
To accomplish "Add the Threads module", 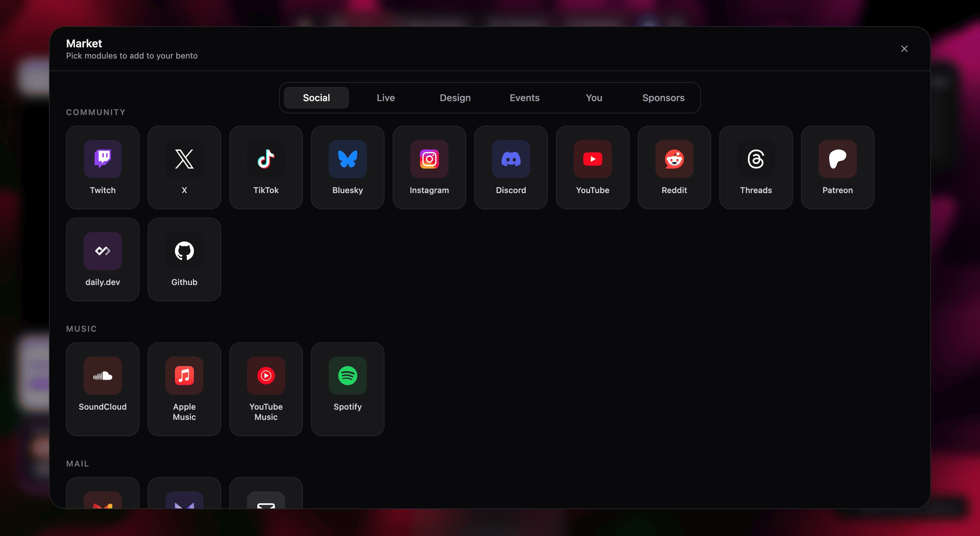I will [756, 168].
